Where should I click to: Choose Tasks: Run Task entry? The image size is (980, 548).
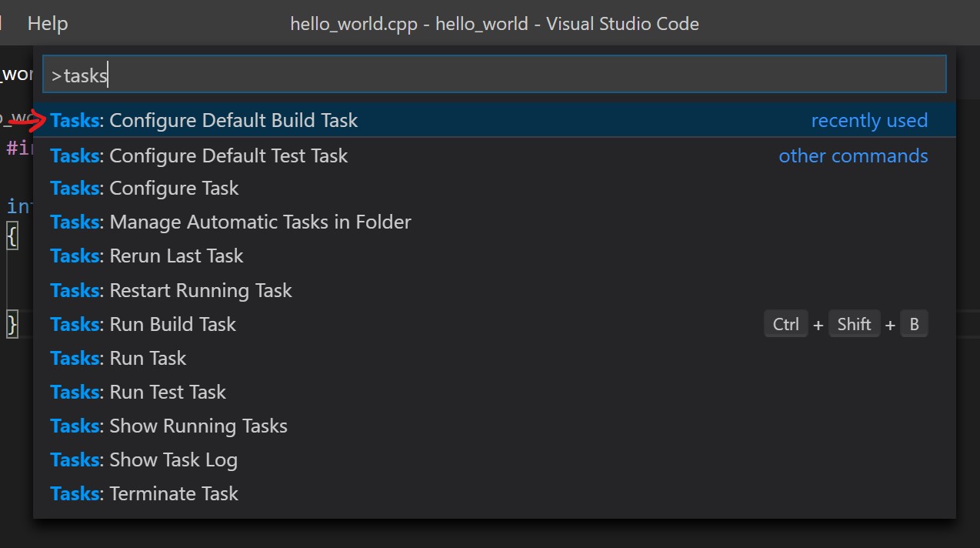[x=118, y=359]
